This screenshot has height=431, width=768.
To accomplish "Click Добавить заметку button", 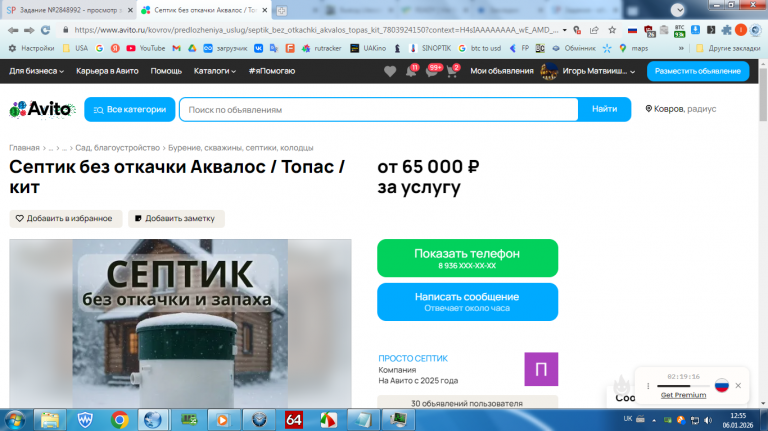I will click(x=176, y=218).
